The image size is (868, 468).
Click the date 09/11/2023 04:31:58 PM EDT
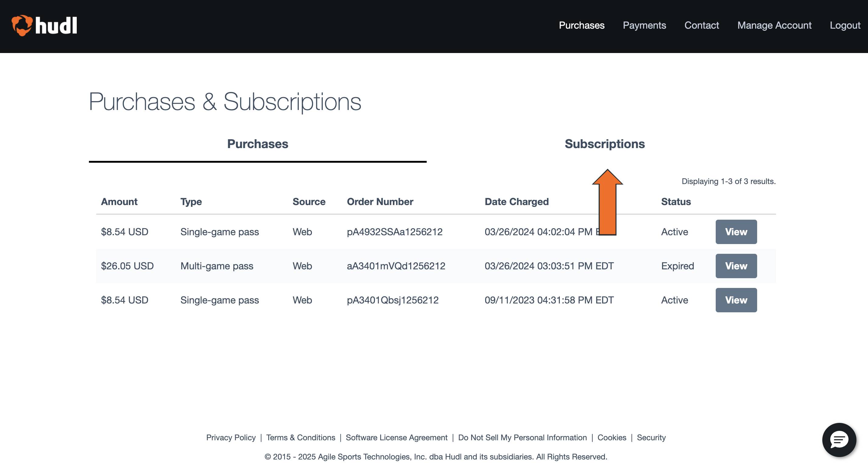pyautogui.click(x=549, y=300)
